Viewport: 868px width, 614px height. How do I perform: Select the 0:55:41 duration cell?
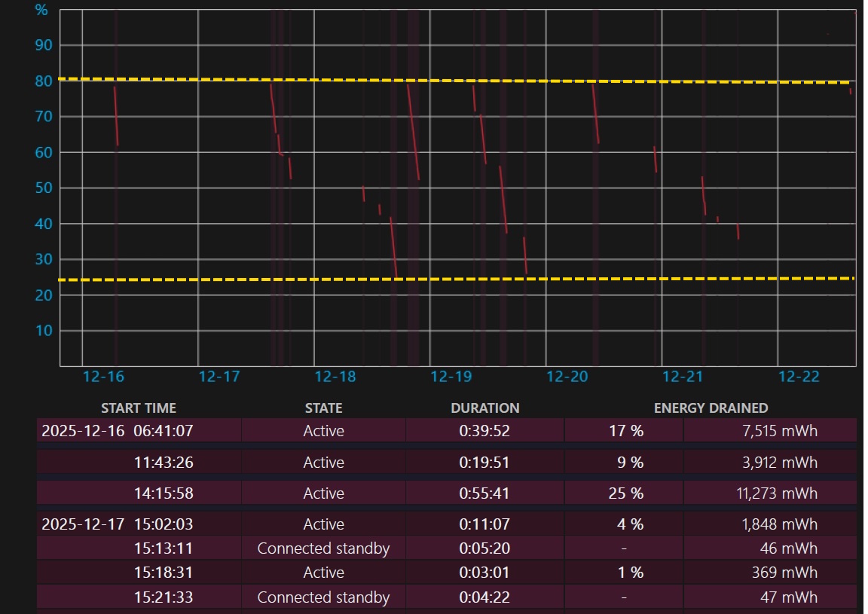click(484, 493)
